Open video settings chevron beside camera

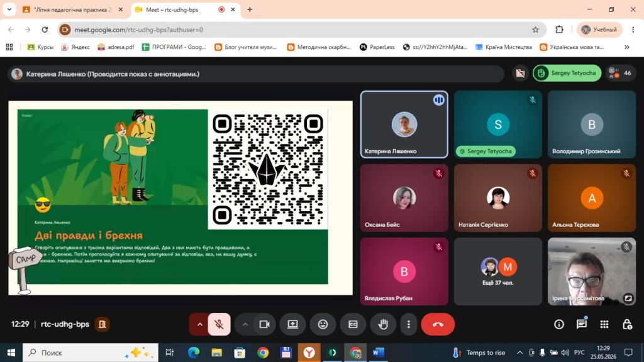pyautogui.click(x=245, y=324)
